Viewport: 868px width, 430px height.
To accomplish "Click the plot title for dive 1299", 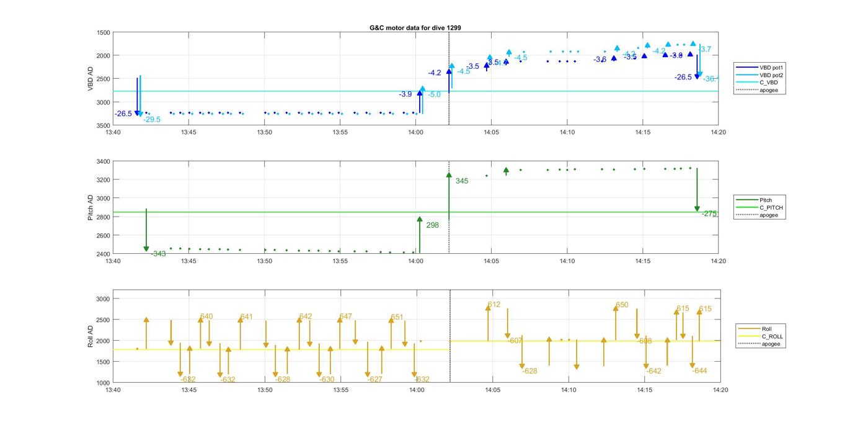I will [415, 28].
